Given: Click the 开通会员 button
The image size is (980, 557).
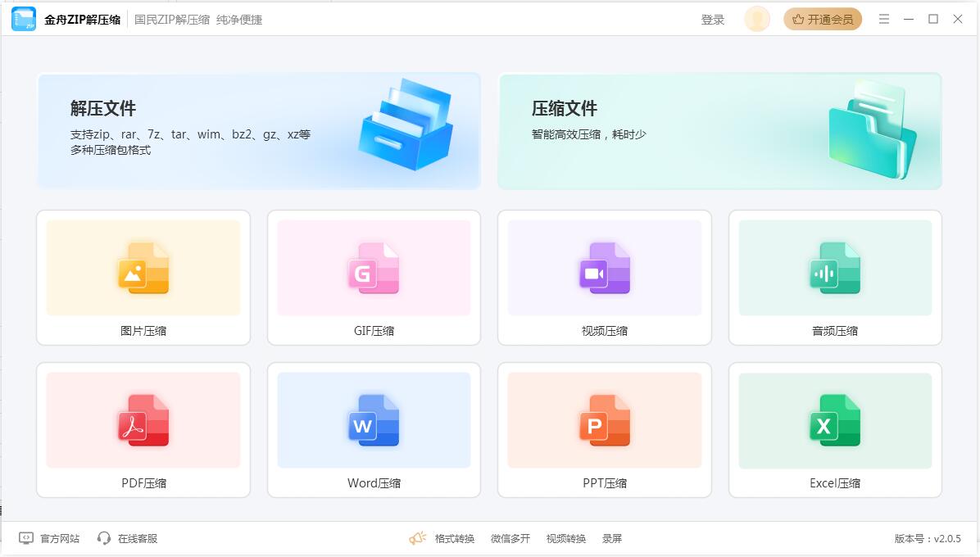Looking at the screenshot, I should (x=823, y=20).
